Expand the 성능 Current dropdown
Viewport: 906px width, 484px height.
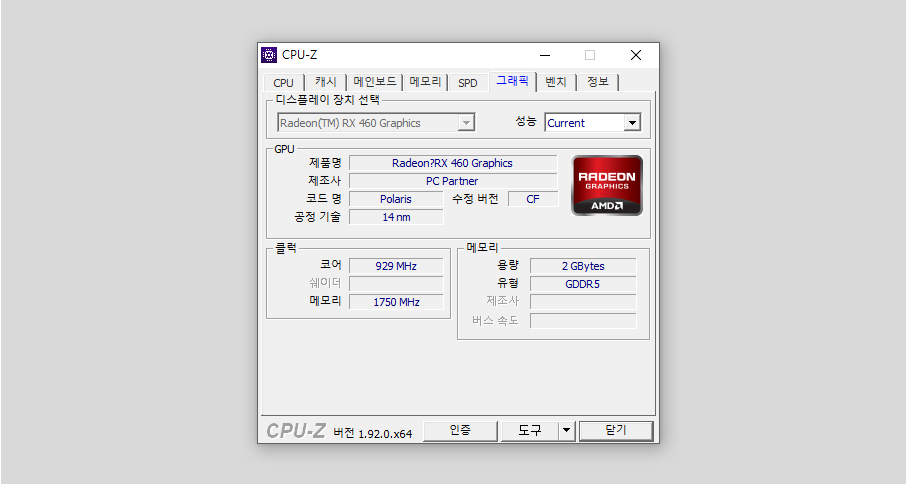[593, 122]
